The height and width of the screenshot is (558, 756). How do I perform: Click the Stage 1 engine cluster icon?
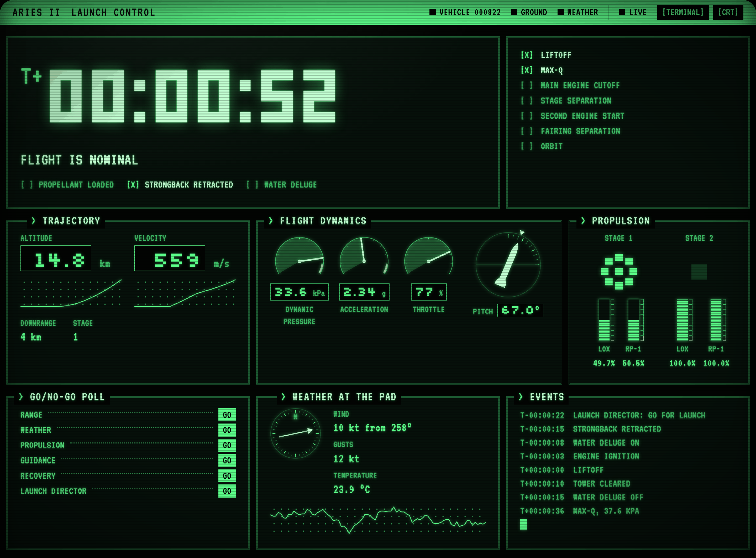[619, 272]
